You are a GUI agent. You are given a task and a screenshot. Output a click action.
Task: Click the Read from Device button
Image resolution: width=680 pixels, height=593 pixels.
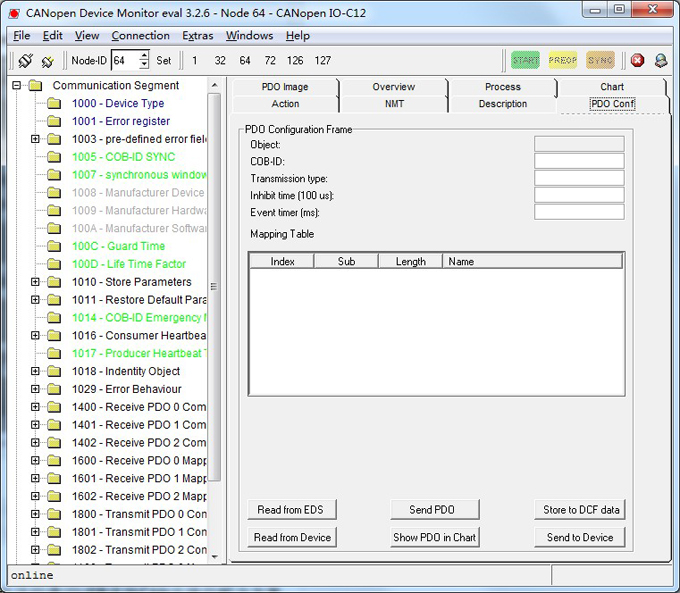pos(291,537)
